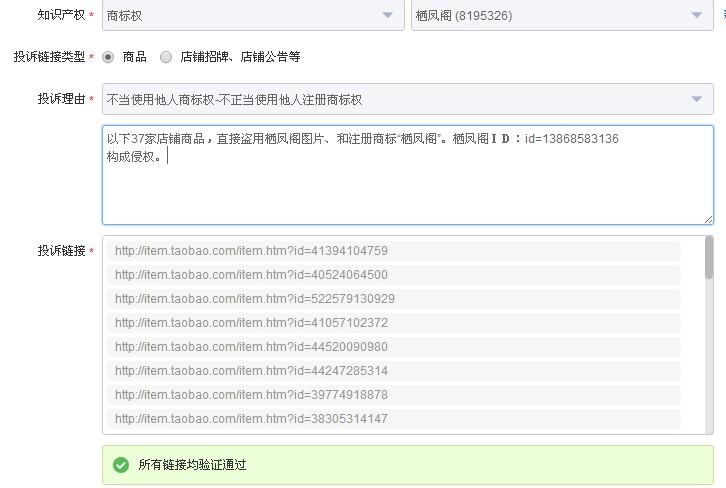Select the link with id=41057102372
This screenshot has width=726, height=488.
pos(394,323)
